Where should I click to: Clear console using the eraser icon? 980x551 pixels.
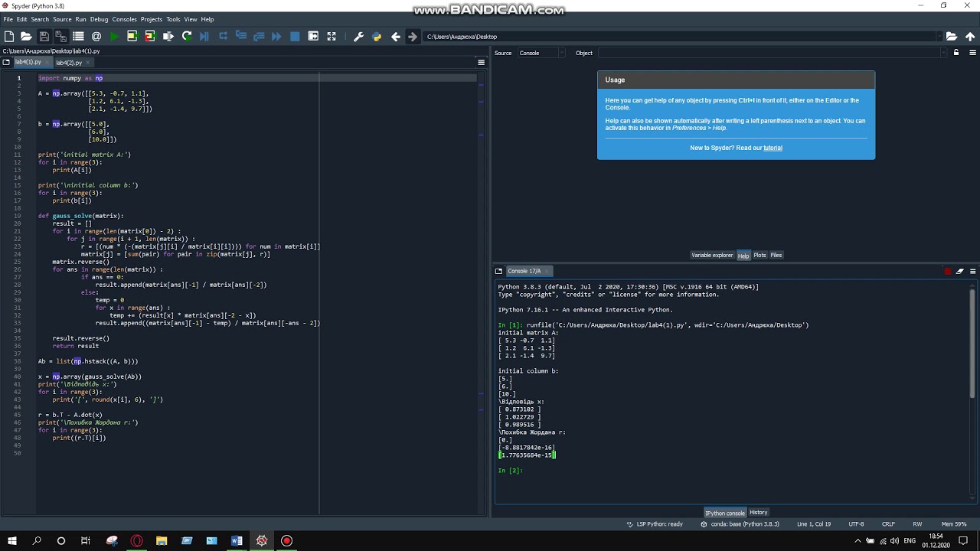pyautogui.click(x=960, y=271)
